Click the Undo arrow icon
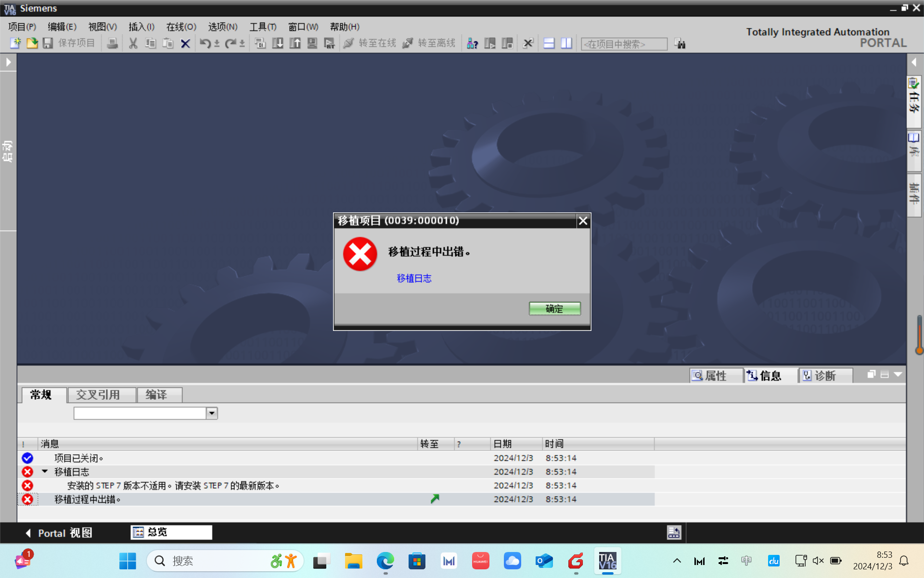 pos(205,43)
